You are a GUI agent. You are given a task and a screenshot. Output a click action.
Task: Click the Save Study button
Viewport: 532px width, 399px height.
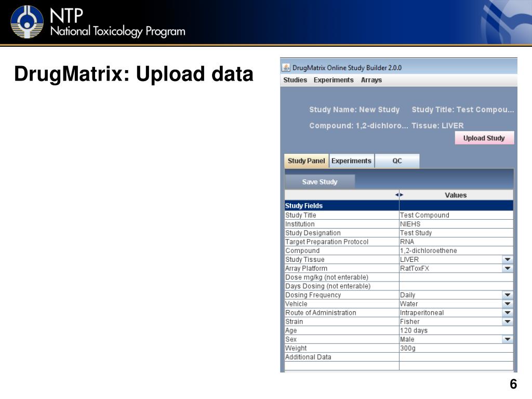[x=320, y=182]
